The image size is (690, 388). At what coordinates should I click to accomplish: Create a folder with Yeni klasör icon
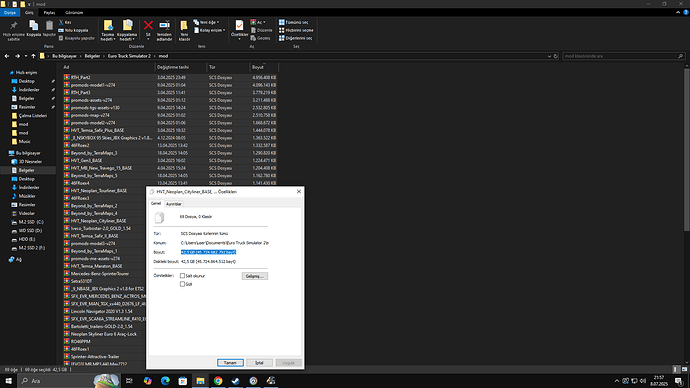pos(184,26)
